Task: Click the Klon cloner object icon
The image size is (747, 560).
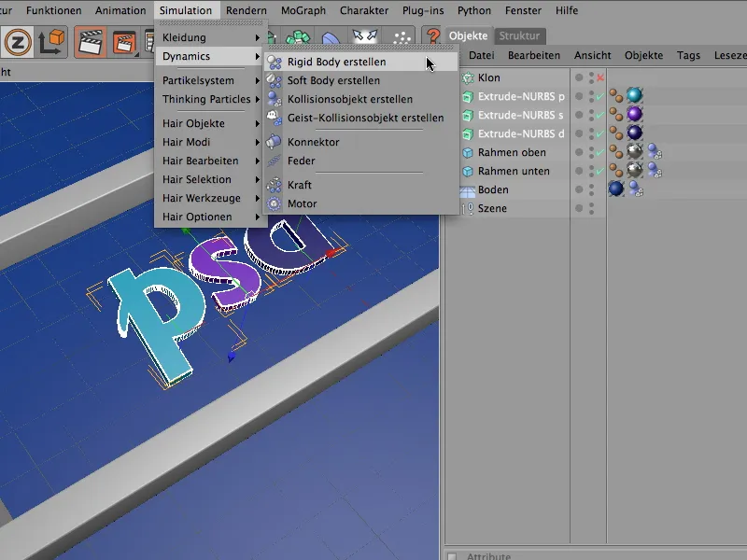Action: tap(468, 77)
